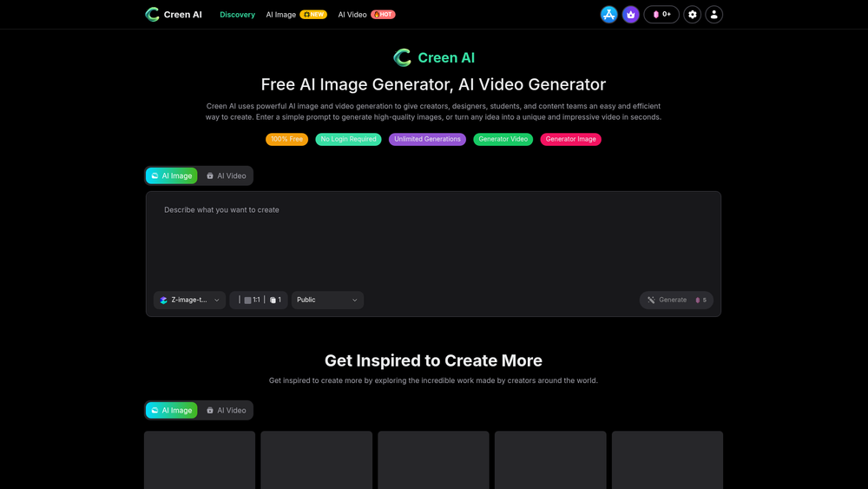Open the settings gear icon
868x489 pixels.
(692, 15)
